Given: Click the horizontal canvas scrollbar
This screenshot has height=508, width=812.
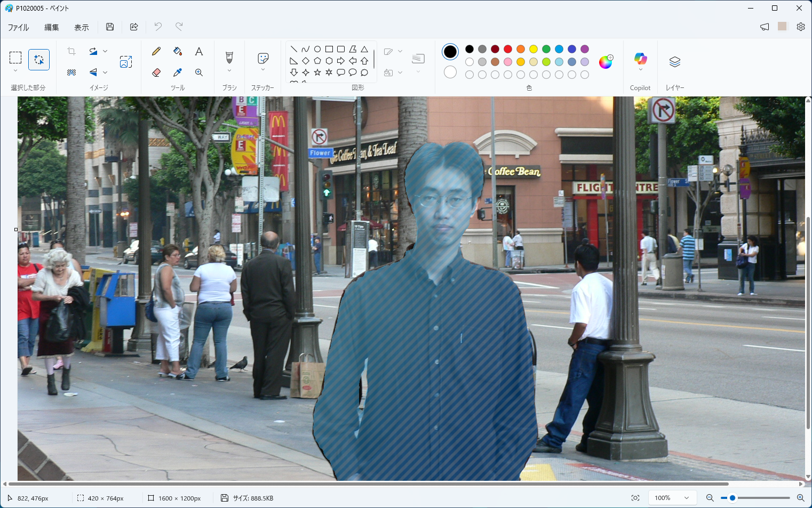Looking at the screenshot, I should click(368, 484).
